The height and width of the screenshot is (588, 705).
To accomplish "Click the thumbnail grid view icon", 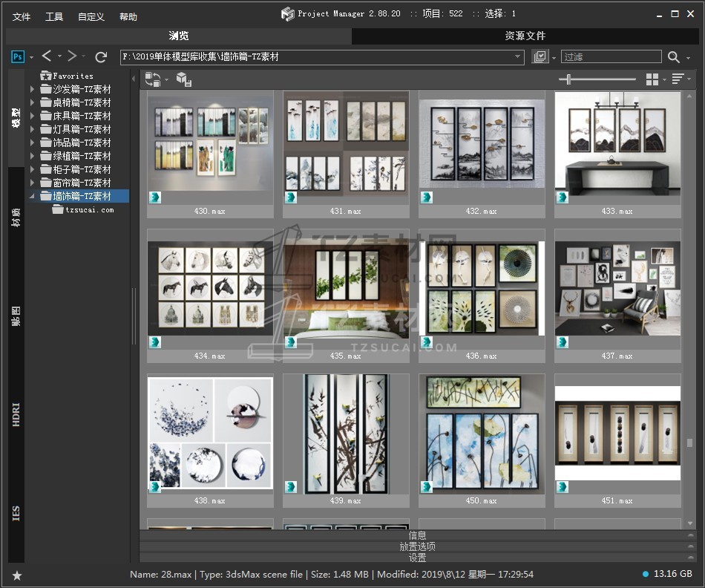I will tap(652, 79).
